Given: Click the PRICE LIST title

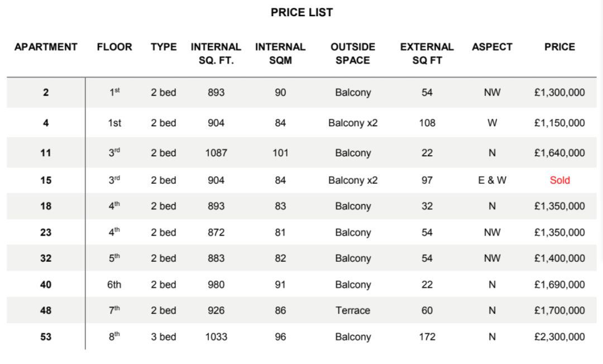Looking at the screenshot, I should 301,12.
